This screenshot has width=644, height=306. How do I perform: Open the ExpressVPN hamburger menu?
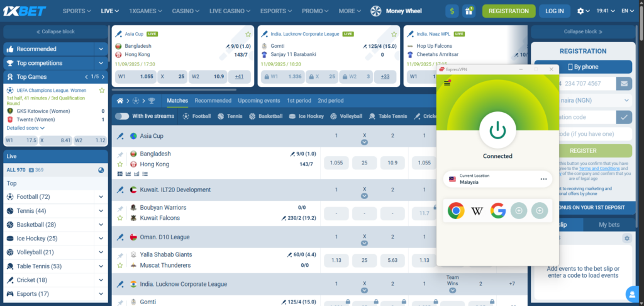click(x=447, y=83)
